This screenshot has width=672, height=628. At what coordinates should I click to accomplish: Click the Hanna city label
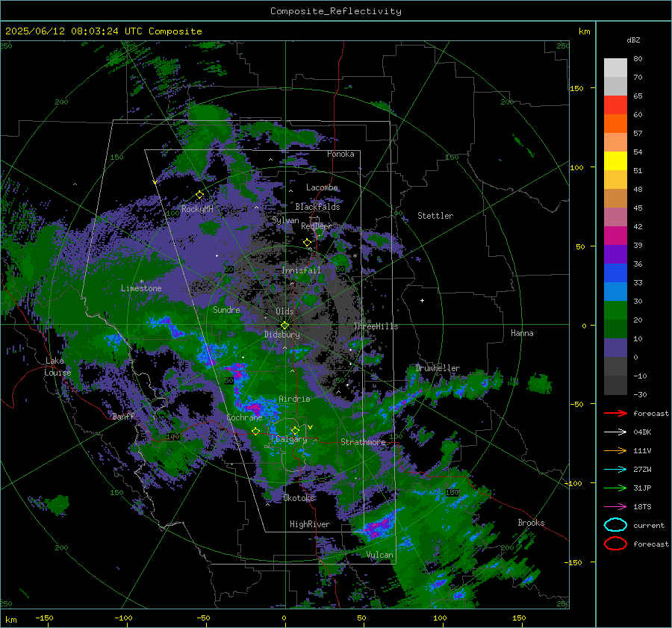522,333
